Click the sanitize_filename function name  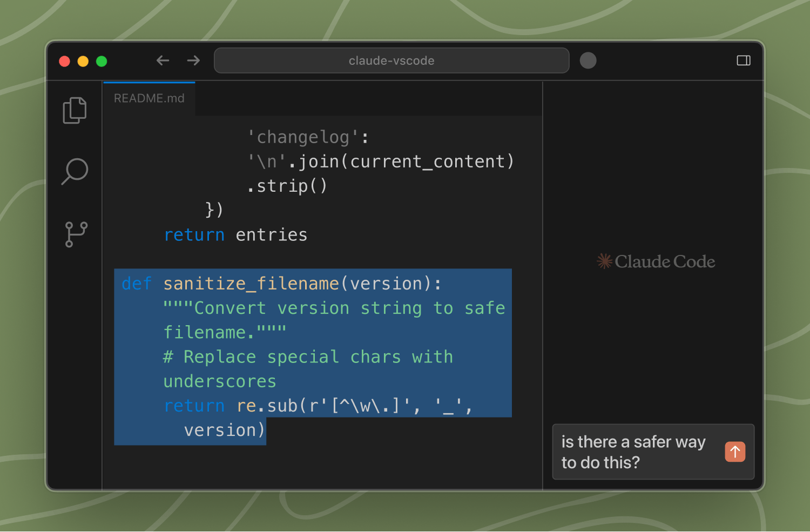(x=251, y=284)
